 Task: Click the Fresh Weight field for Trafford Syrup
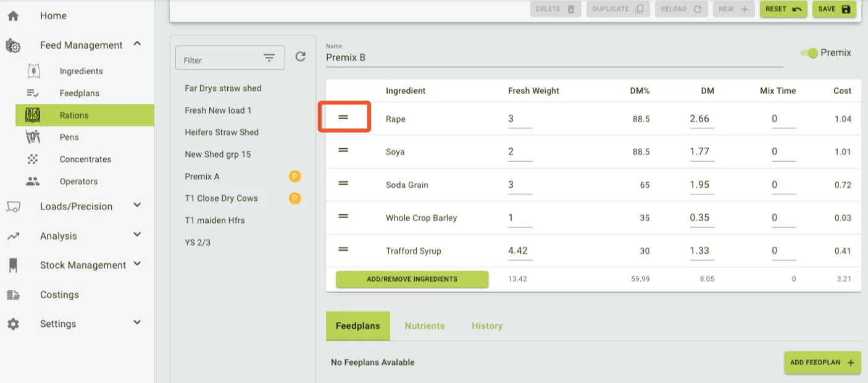[519, 251]
